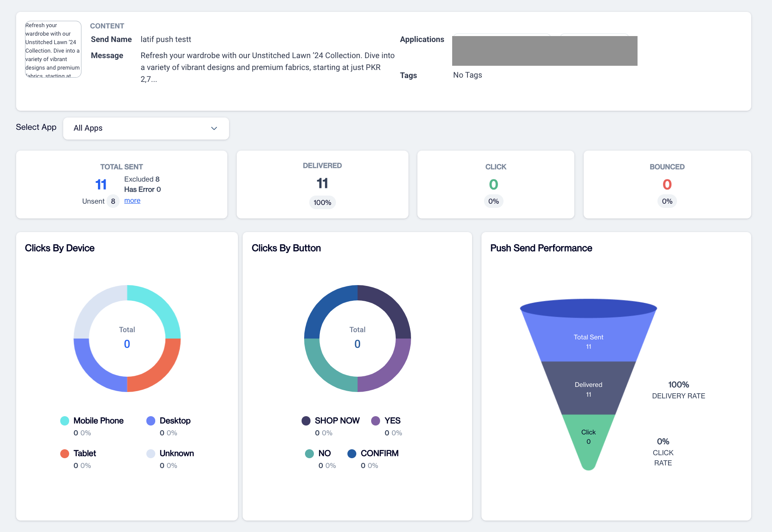772x532 pixels.
Task: Click the Push Send Performance heading
Action: click(541, 248)
